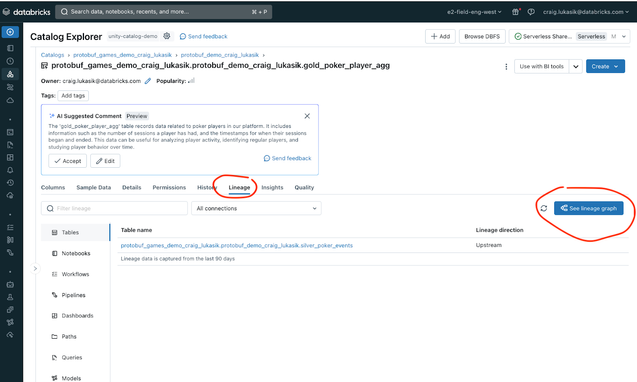Open SQL Editor icon in sidebar
The height and width of the screenshot is (382, 637).
coord(10,132)
